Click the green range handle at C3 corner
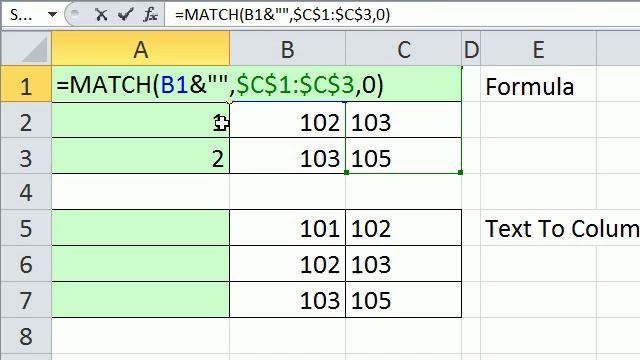 point(460,173)
